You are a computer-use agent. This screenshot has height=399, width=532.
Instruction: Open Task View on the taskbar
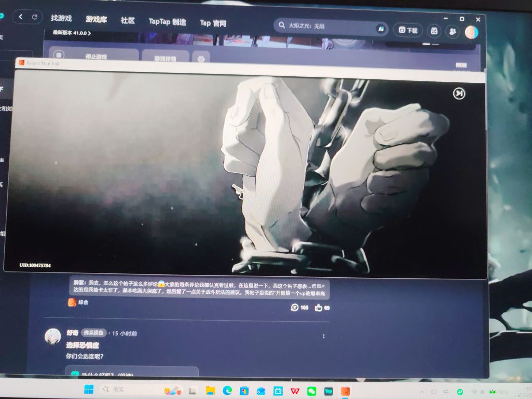pyautogui.click(x=193, y=391)
